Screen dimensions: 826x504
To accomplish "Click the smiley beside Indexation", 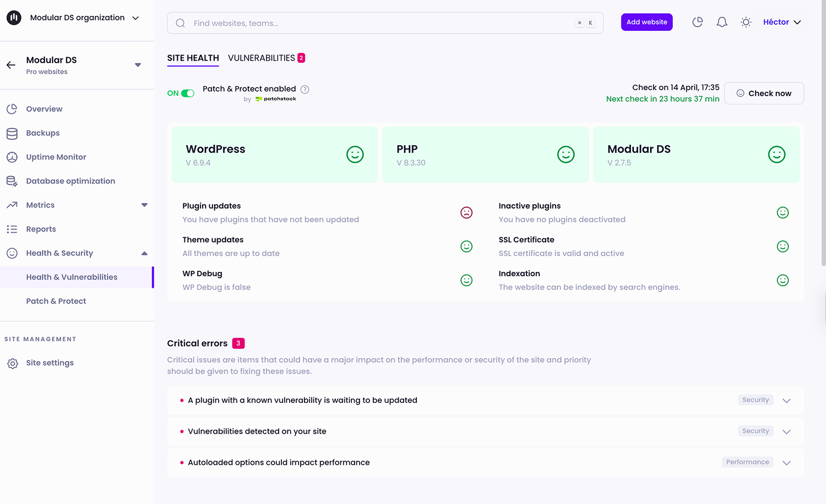I will point(782,280).
